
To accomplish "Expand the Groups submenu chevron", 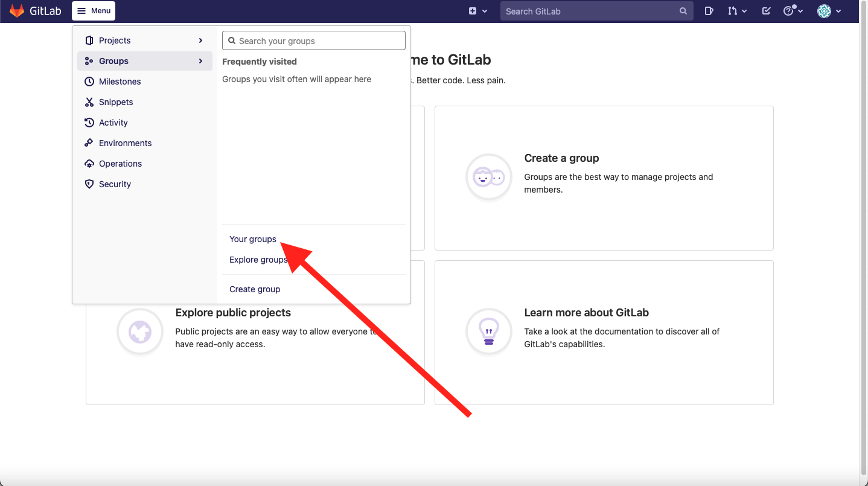I will click(200, 61).
